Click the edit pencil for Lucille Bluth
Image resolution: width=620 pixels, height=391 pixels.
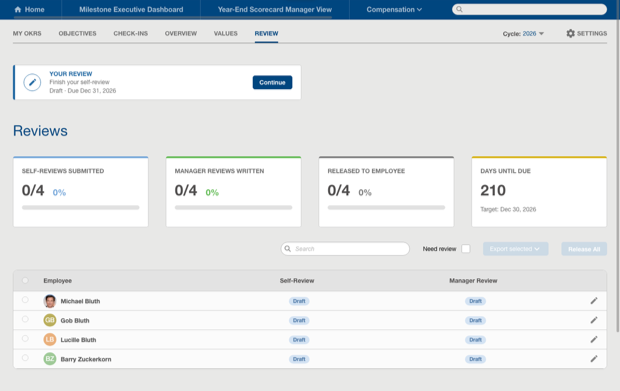point(594,340)
